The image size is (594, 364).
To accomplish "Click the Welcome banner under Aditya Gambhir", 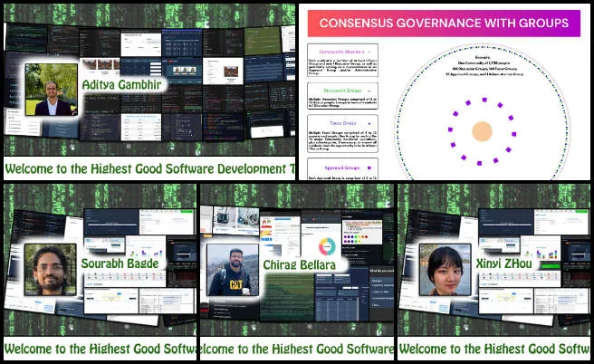I will [149, 169].
